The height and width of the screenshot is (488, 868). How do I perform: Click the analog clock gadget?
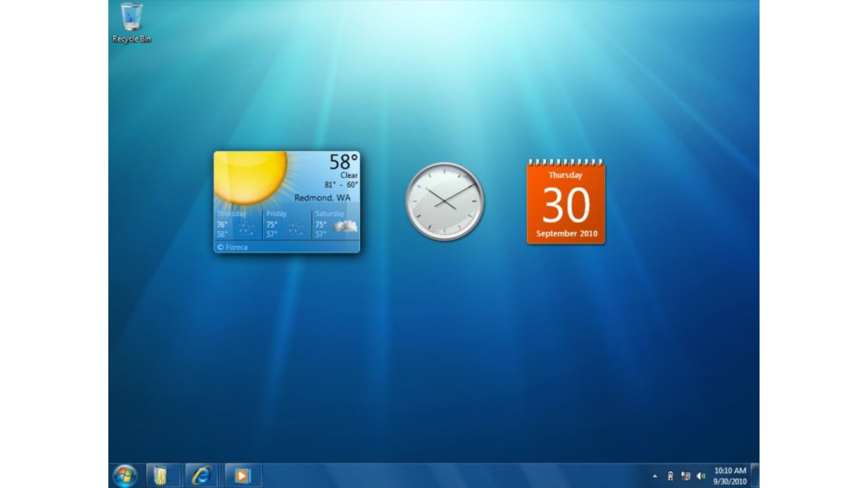pyautogui.click(x=445, y=201)
